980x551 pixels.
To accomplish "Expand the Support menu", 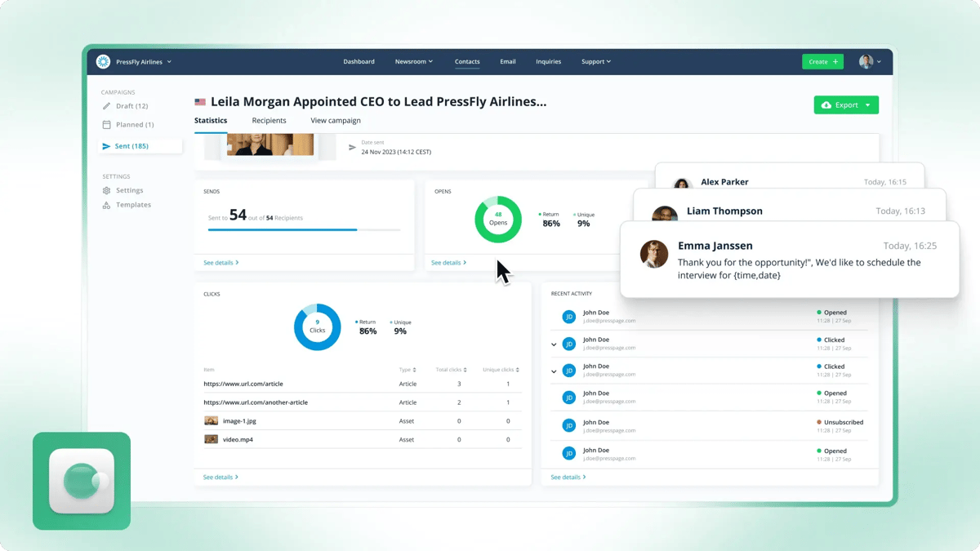I will click(596, 61).
